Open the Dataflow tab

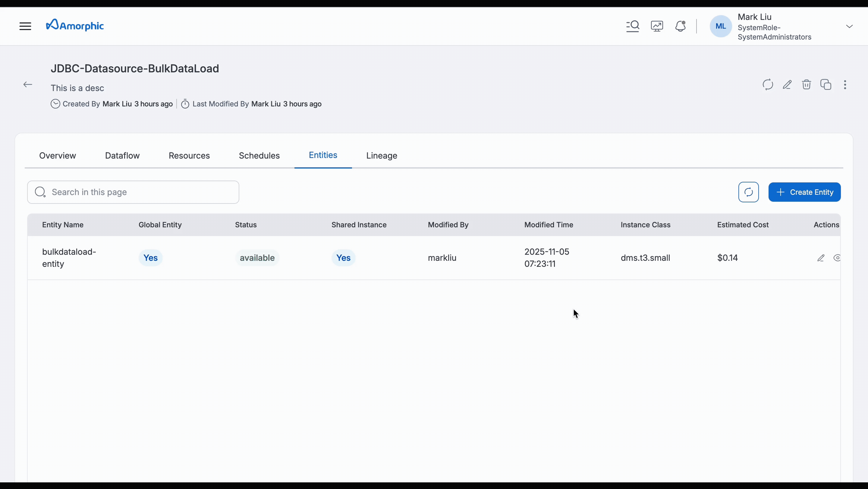(x=122, y=156)
